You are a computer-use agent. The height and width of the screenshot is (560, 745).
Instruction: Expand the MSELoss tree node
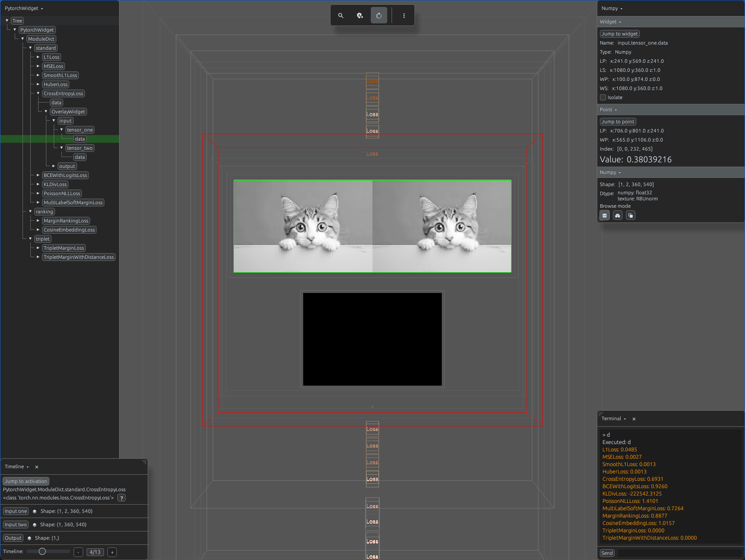point(38,66)
